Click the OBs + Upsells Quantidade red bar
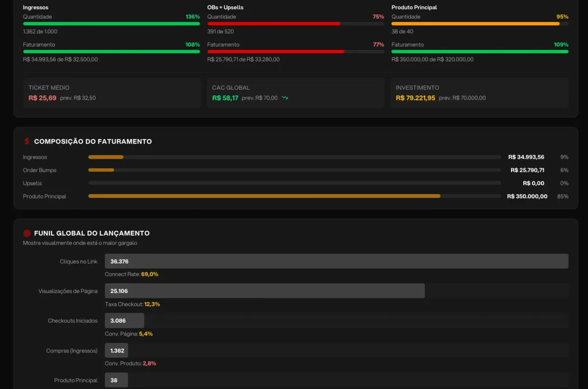The height and width of the screenshot is (389, 588). [x=296, y=24]
